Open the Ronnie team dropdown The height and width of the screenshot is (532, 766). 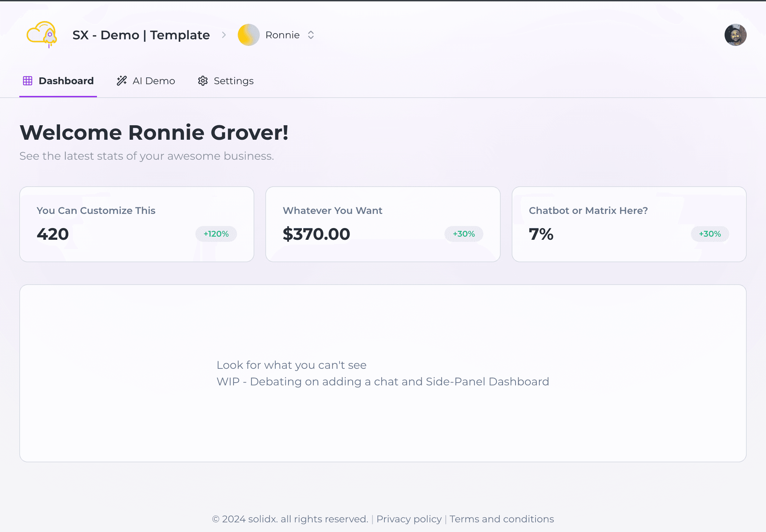[x=282, y=35]
